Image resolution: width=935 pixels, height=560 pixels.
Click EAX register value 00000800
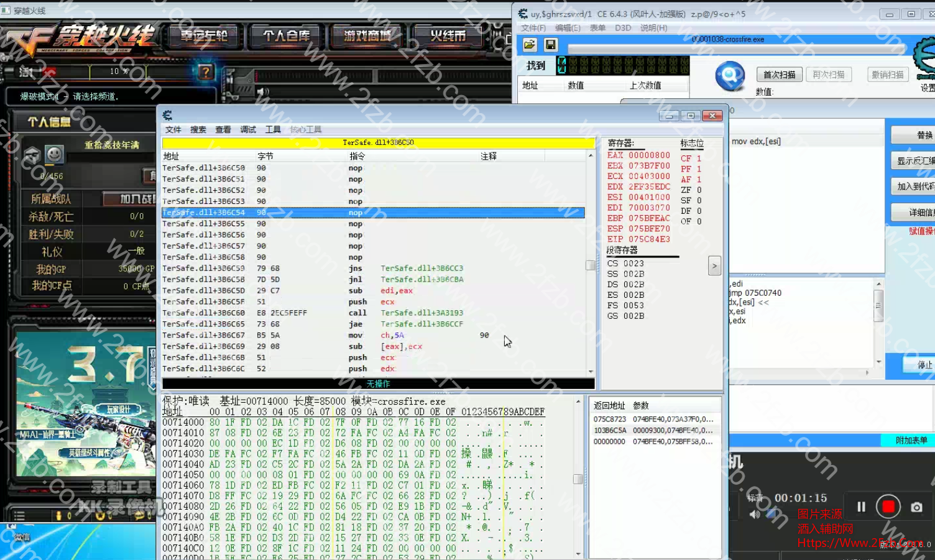pyautogui.click(x=649, y=155)
